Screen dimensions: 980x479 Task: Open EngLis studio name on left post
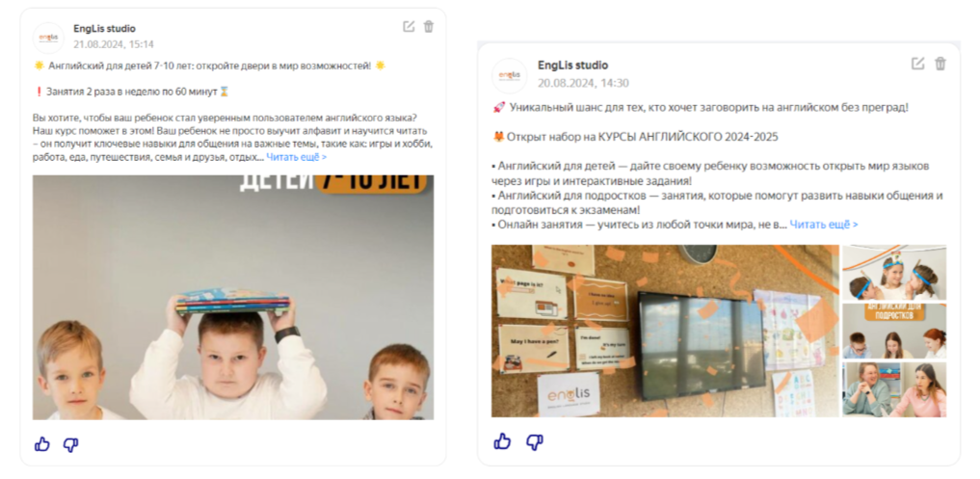(104, 29)
